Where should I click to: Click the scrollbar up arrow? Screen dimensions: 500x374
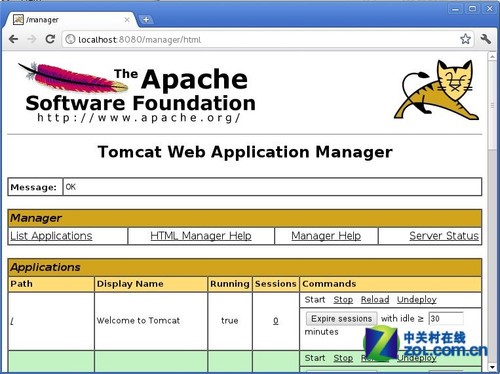pos(493,57)
